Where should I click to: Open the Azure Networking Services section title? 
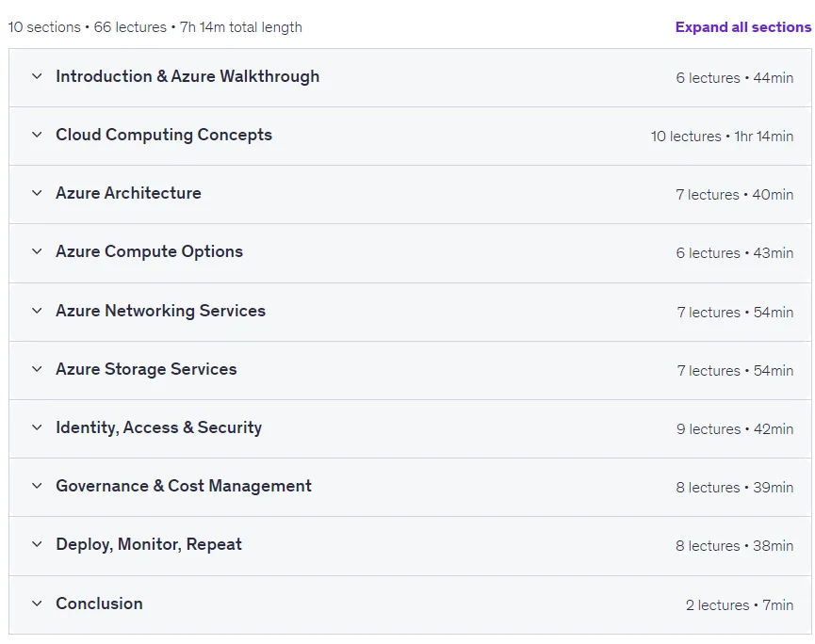pyautogui.click(x=160, y=311)
